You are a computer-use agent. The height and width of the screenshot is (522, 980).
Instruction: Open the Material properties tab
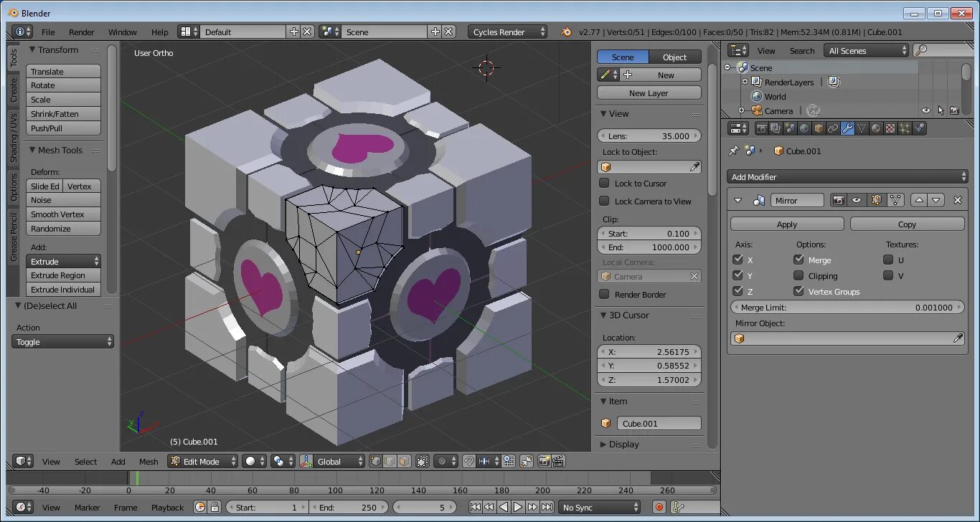pyautogui.click(x=876, y=128)
